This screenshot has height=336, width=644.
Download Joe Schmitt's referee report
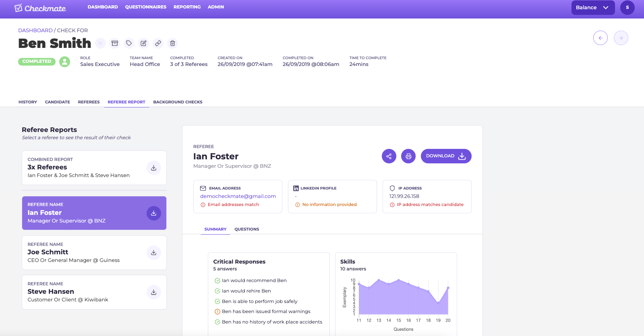(x=154, y=253)
